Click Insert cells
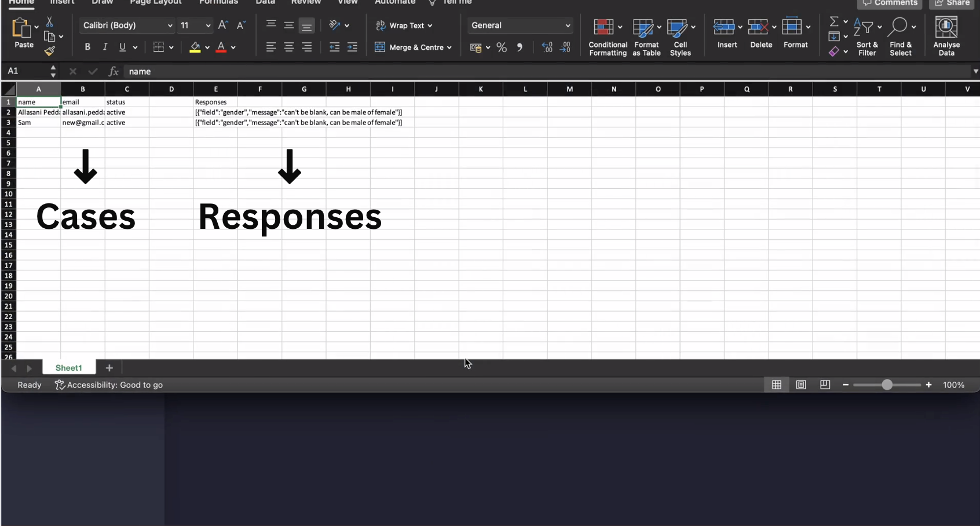 [x=727, y=34]
